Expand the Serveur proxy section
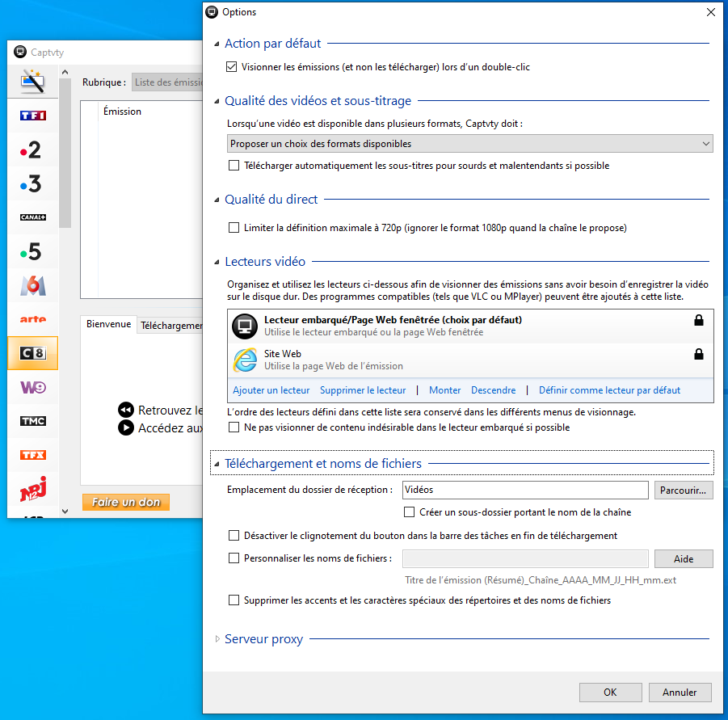The image size is (728, 720). pyautogui.click(x=217, y=639)
